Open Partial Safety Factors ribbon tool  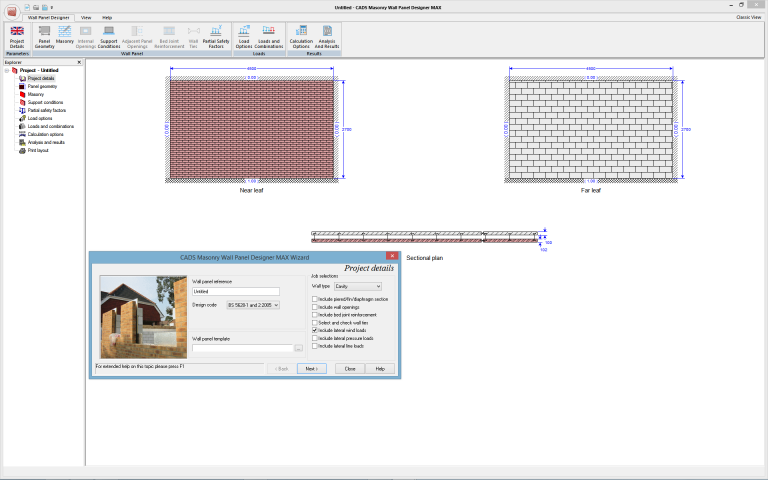(216, 37)
